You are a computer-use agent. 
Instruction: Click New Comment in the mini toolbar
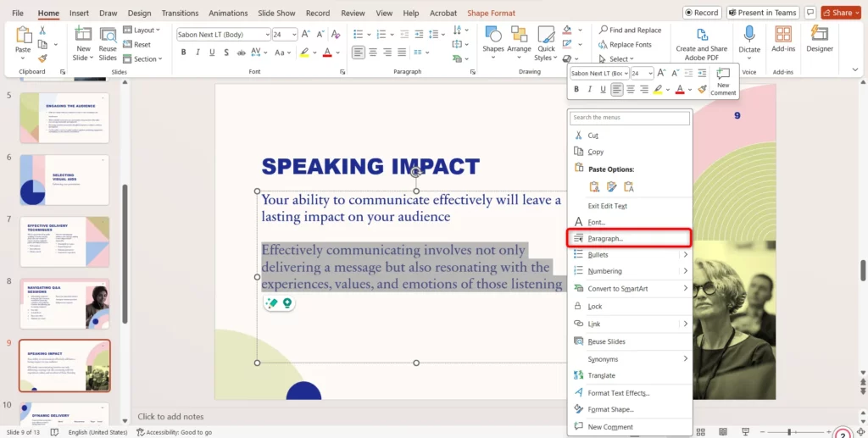point(722,80)
